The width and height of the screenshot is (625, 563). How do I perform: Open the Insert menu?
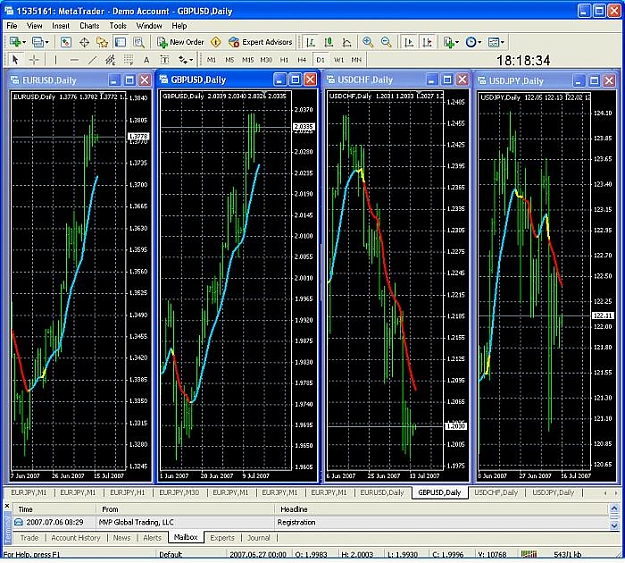point(61,26)
